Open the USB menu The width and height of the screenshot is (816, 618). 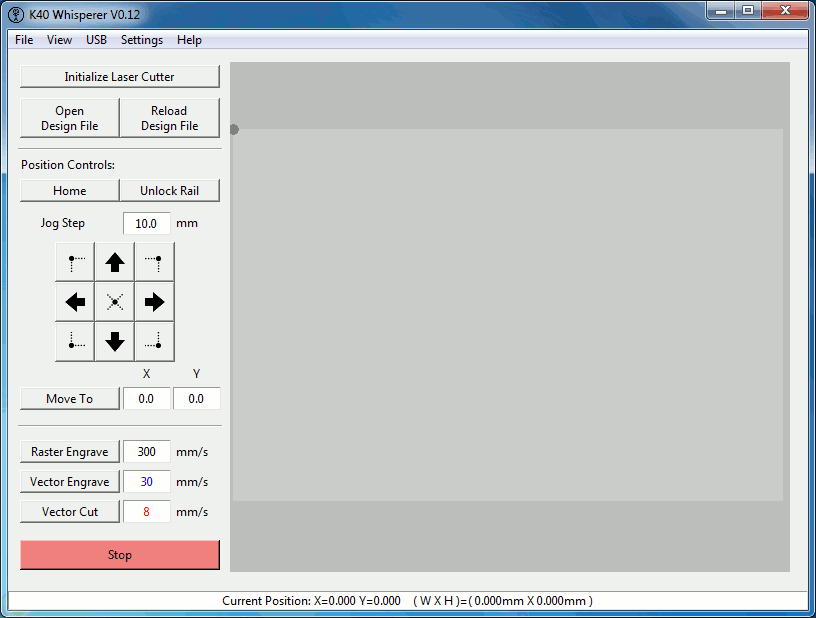[x=96, y=40]
